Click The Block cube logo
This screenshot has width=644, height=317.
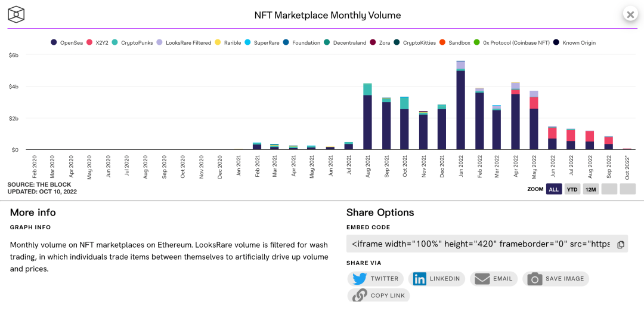[17, 14]
